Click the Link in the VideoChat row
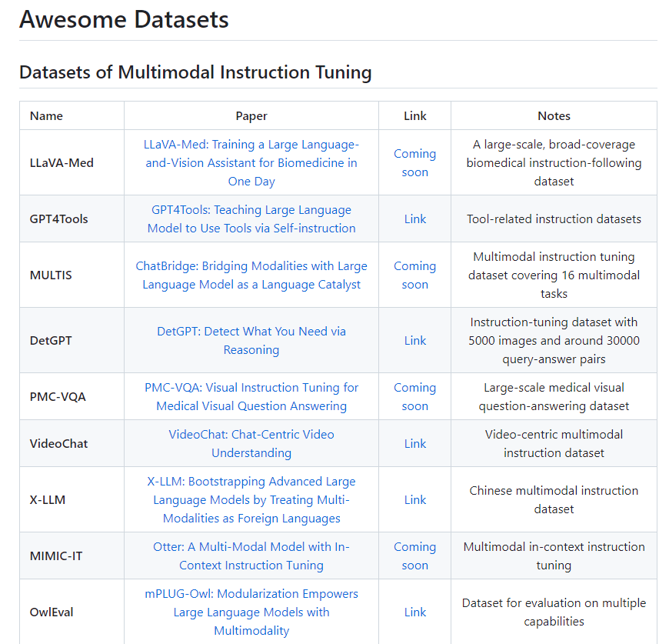This screenshot has height=644, width=669. tap(415, 443)
